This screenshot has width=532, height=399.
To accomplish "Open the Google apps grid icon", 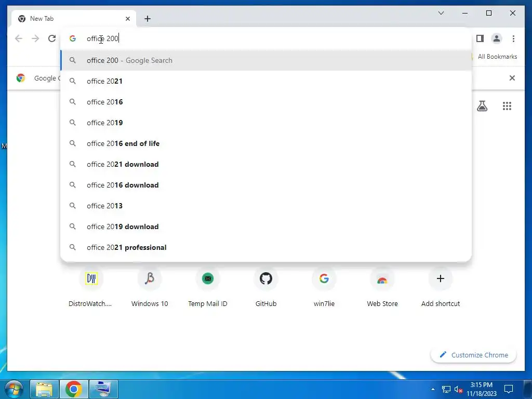I will tap(507, 106).
